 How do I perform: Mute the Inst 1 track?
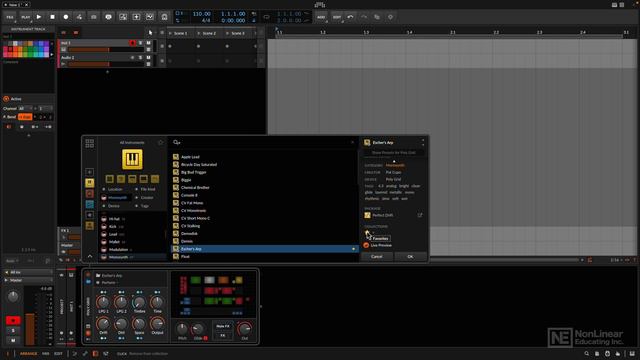[148, 43]
